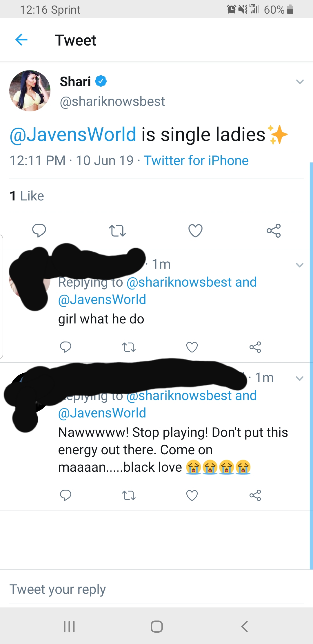The width and height of the screenshot is (313, 644).
Task: Share Shari's main tweet
Action: coord(274,231)
